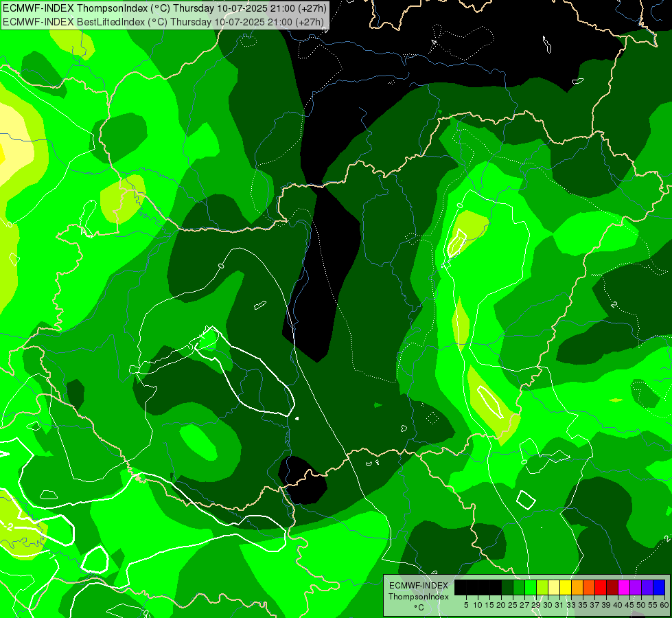The height and width of the screenshot is (618, 672).
Task: Click the red 37–39 legend swatch
Action: 601,588
